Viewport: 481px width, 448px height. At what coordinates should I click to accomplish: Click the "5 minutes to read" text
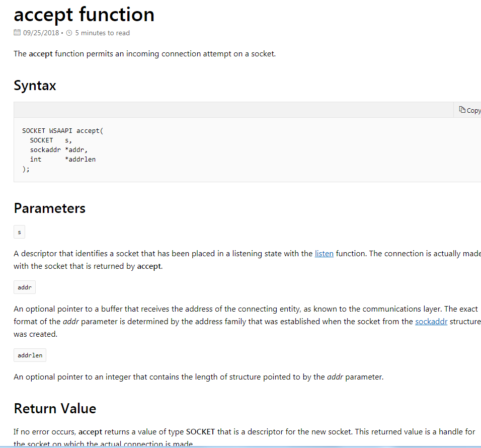coord(102,33)
